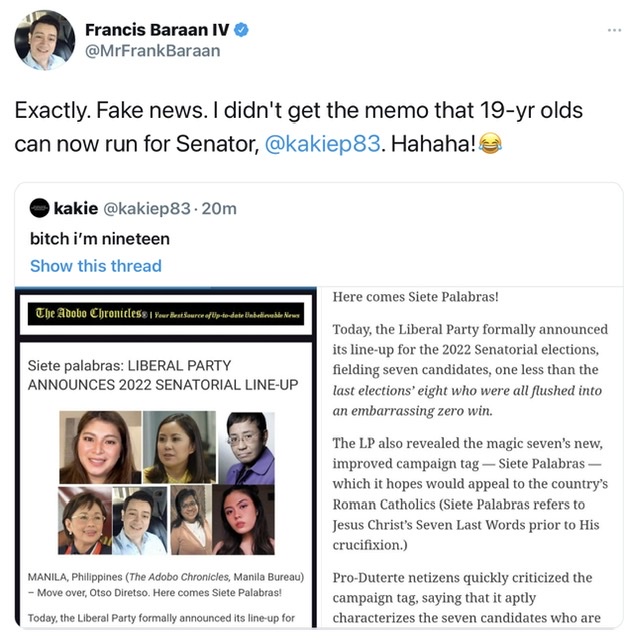The width and height of the screenshot is (624, 640).
Task: Click the blue verified badge
Action: click(x=240, y=29)
